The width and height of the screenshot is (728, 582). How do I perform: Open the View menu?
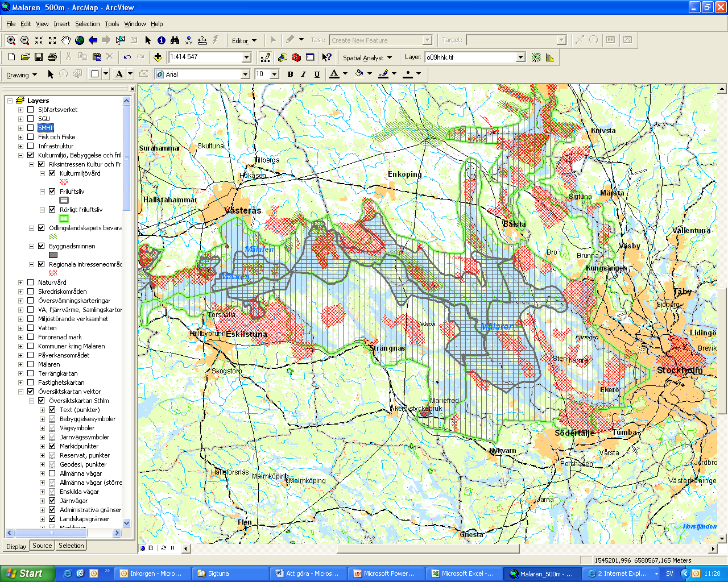(42, 24)
